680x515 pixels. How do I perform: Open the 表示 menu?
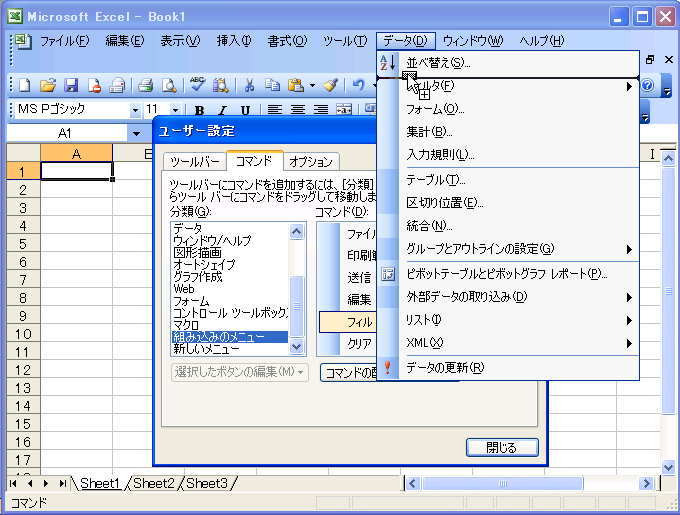pos(180,41)
